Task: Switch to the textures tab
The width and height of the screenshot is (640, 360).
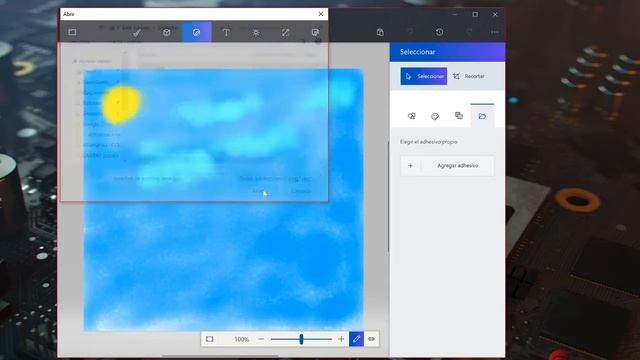Action: pyautogui.click(x=459, y=116)
